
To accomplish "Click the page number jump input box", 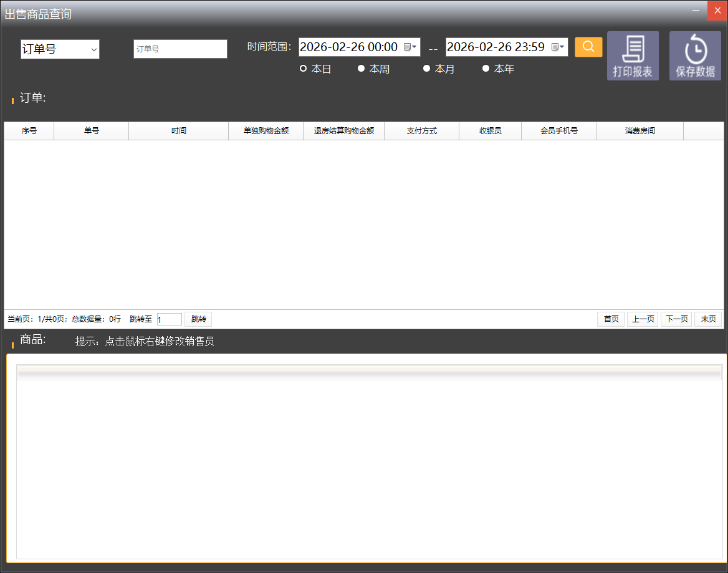I will (x=169, y=319).
